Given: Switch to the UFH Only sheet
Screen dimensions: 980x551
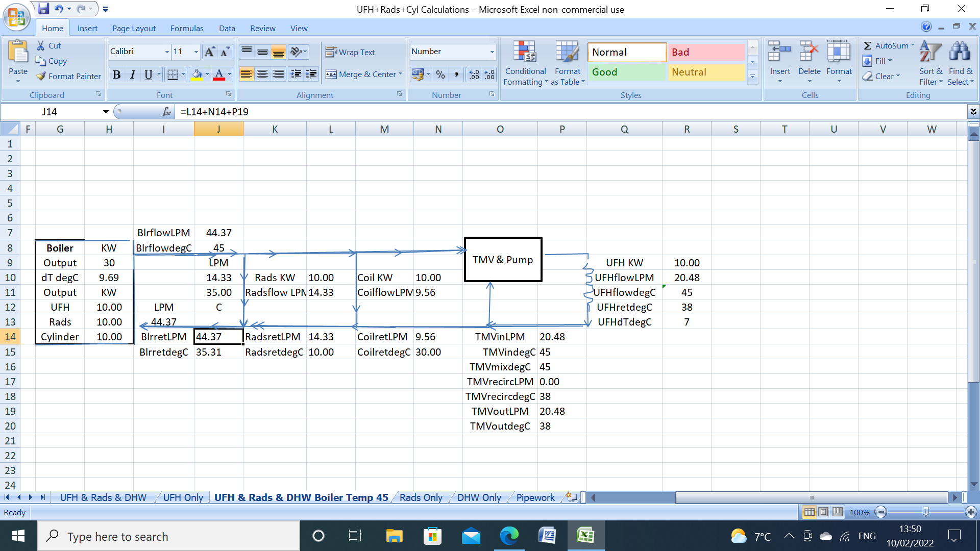Looking at the screenshot, I should (183, 497).
